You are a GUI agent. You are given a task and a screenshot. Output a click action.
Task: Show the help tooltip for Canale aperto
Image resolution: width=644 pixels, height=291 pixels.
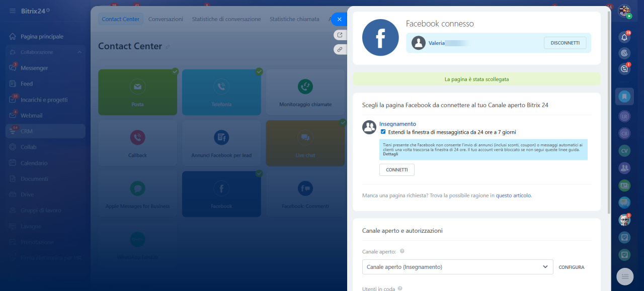click(402, 251)
